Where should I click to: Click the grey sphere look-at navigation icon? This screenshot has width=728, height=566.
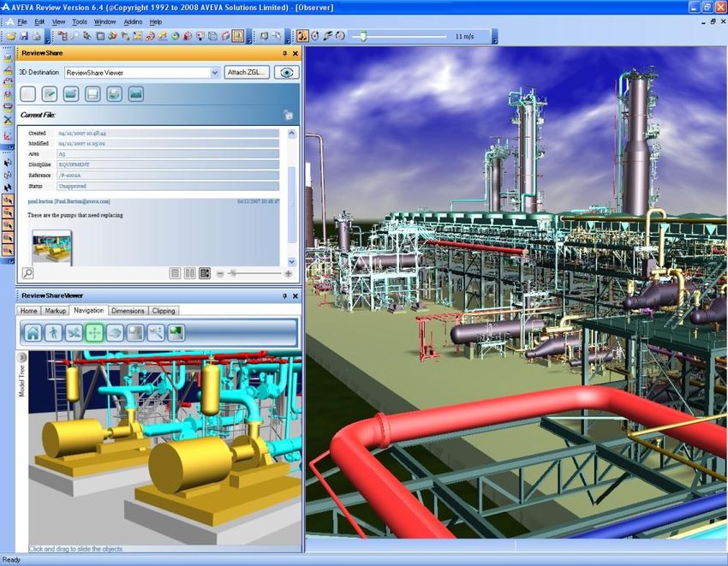[x=135, y=332]
